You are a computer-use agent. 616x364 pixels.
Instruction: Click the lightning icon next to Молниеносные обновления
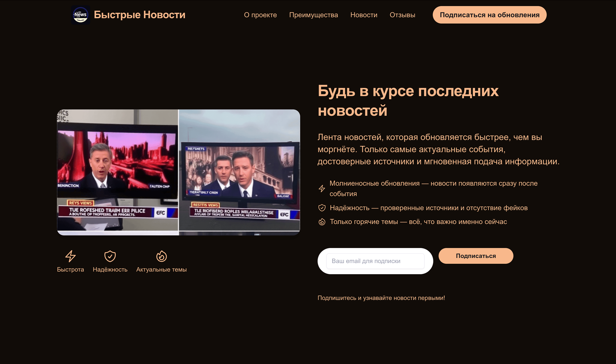tap(322, 188)
